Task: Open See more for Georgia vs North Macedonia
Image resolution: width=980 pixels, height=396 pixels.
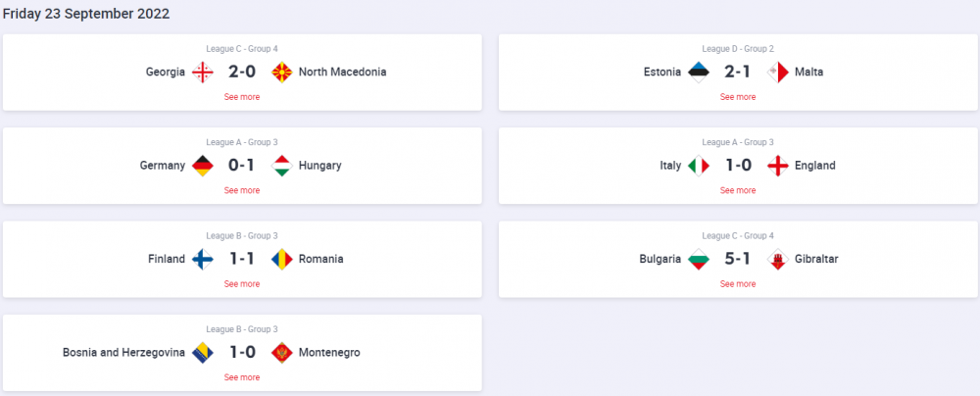Action: click(x=242, y=97)
